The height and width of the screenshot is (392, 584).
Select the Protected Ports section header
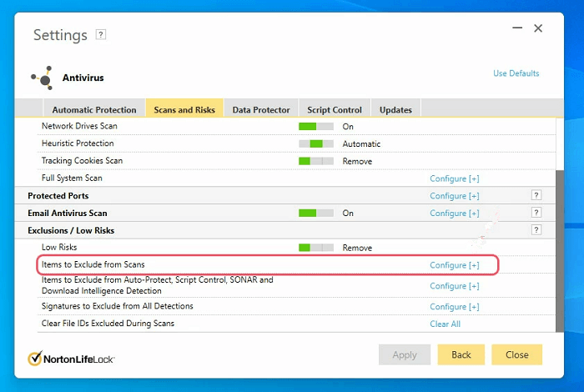click(58, 196)
